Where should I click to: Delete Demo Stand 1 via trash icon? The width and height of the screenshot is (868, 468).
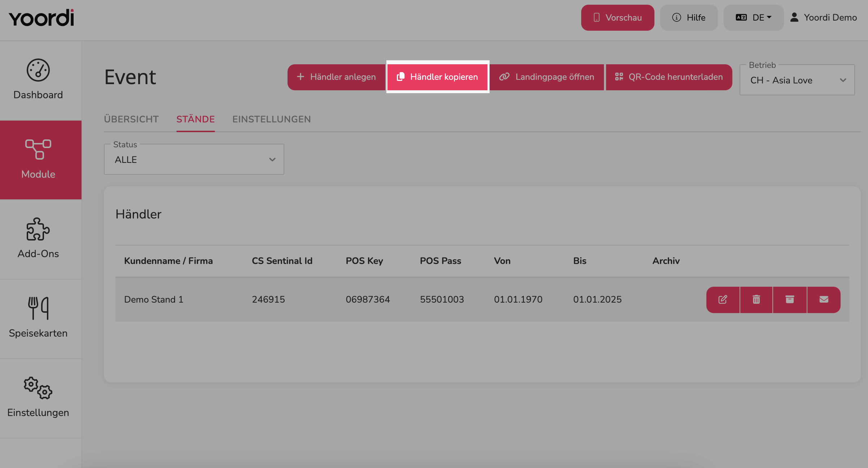pos(756,300)
